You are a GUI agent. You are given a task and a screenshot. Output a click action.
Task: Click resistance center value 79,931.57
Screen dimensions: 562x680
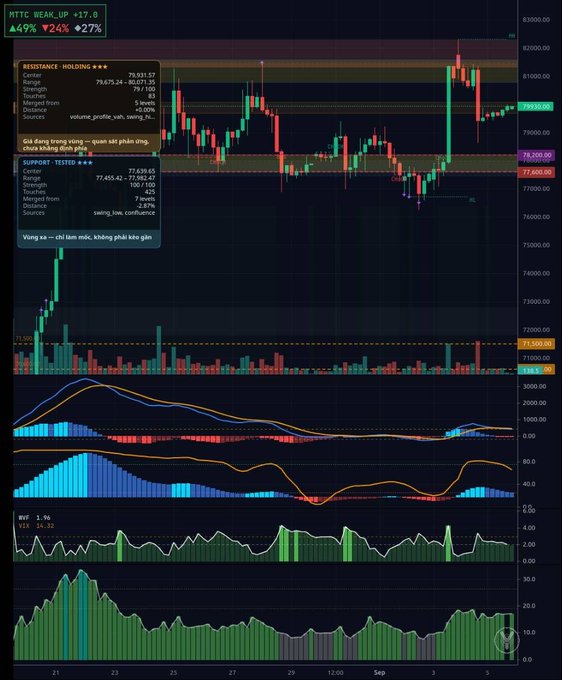(x=141, y=75)
